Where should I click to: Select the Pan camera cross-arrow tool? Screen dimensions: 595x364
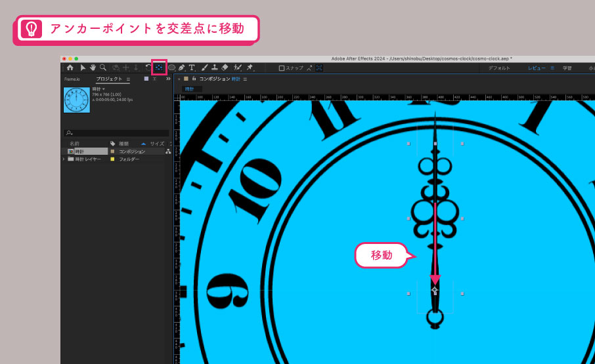[x=126, y=68]
